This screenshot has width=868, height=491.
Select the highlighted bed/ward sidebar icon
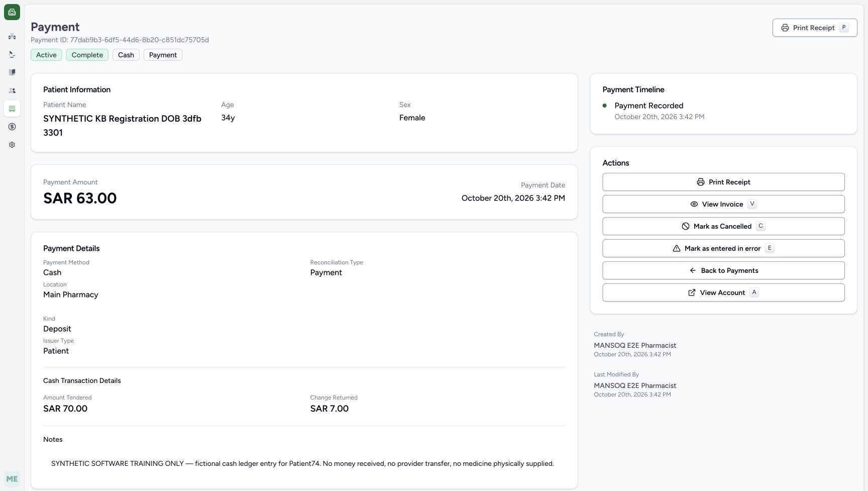12,109
